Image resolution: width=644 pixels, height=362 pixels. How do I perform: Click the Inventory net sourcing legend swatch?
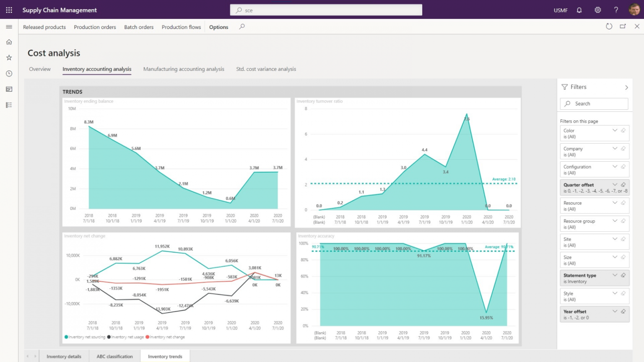coord(66,337)
